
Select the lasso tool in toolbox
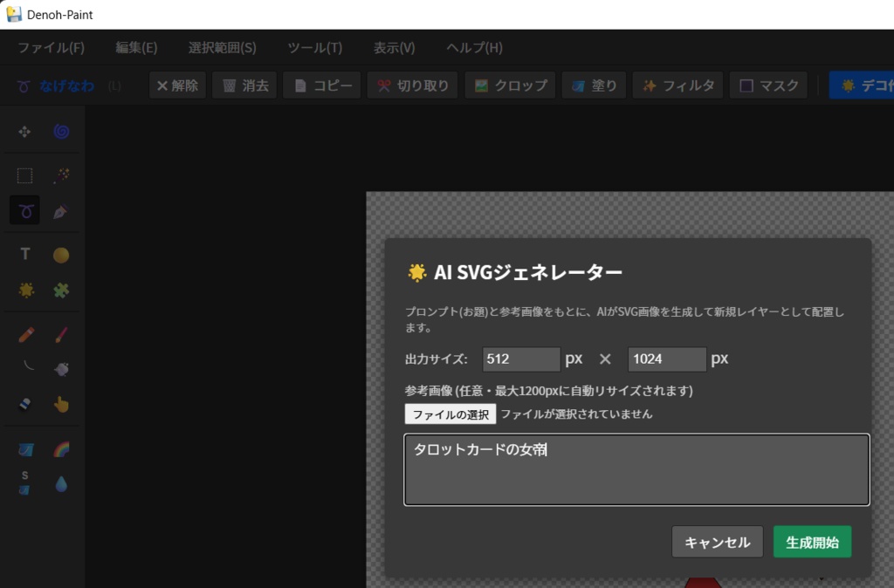(x=24, y=211)
